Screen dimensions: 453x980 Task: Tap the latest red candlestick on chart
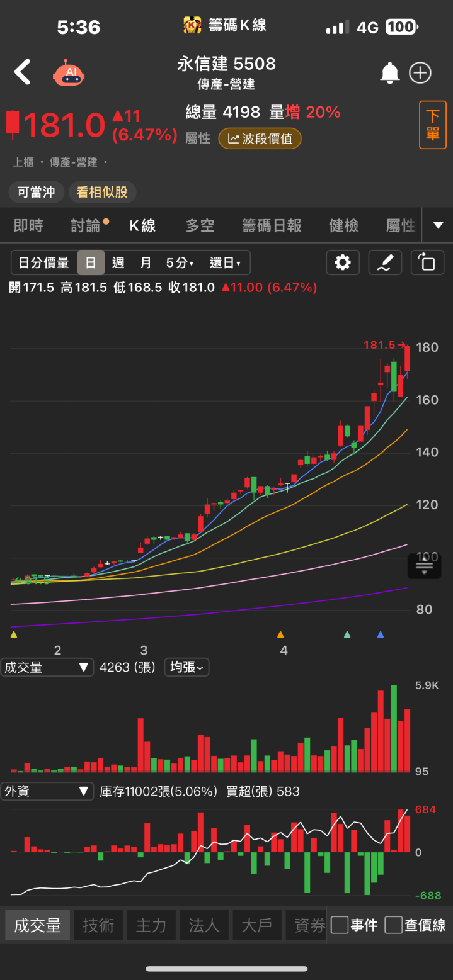408,358
